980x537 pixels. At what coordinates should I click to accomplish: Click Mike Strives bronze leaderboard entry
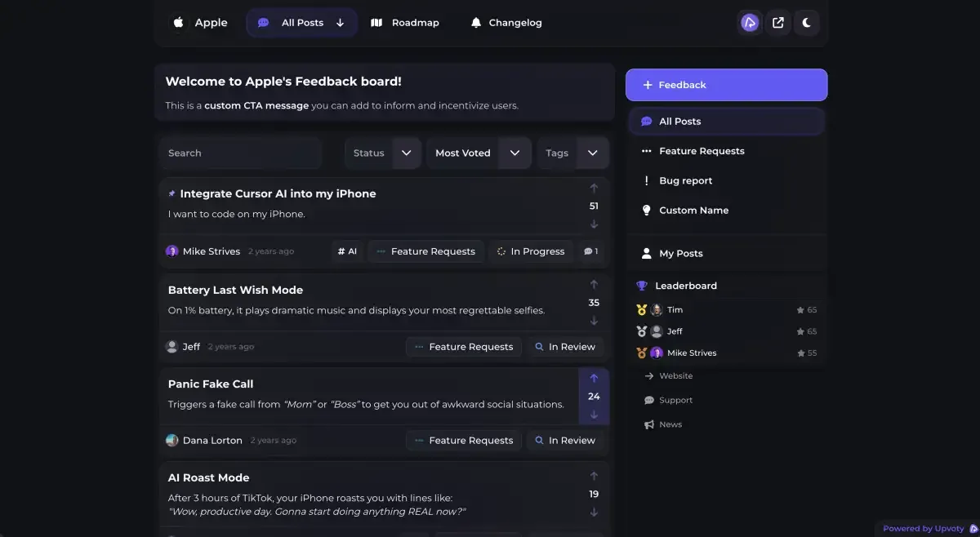click(x=726, y=353)
